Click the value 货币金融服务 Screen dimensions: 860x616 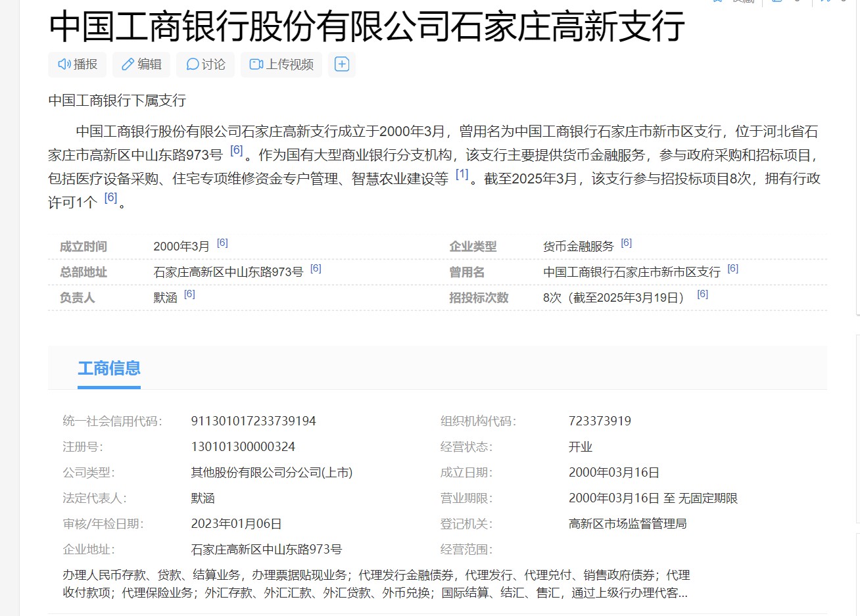coord(579,247)
